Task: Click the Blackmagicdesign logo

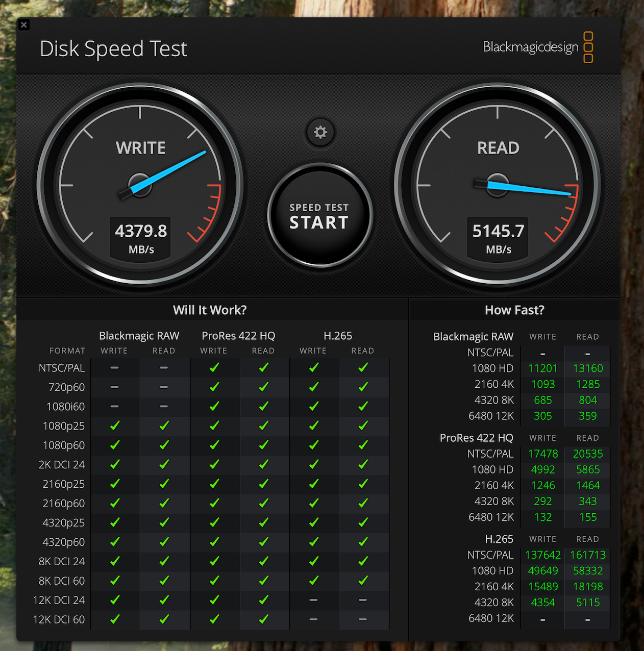Action: pyautogui.click(x=538, y=47)
